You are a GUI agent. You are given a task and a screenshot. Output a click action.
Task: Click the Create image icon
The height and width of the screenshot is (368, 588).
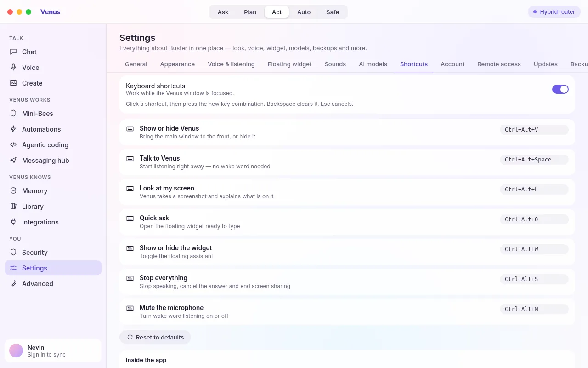tap(13, 83)
